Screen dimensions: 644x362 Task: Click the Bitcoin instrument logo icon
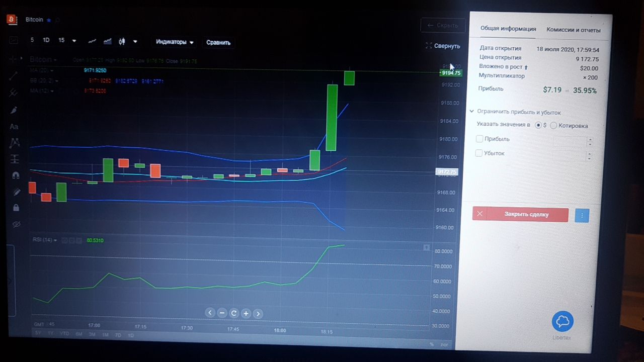12,19
